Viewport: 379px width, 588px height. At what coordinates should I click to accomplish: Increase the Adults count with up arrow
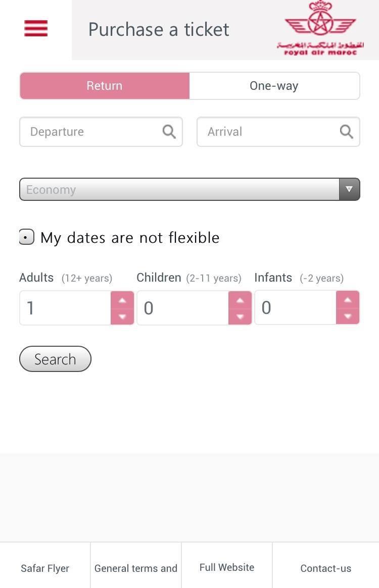point(122,300)
